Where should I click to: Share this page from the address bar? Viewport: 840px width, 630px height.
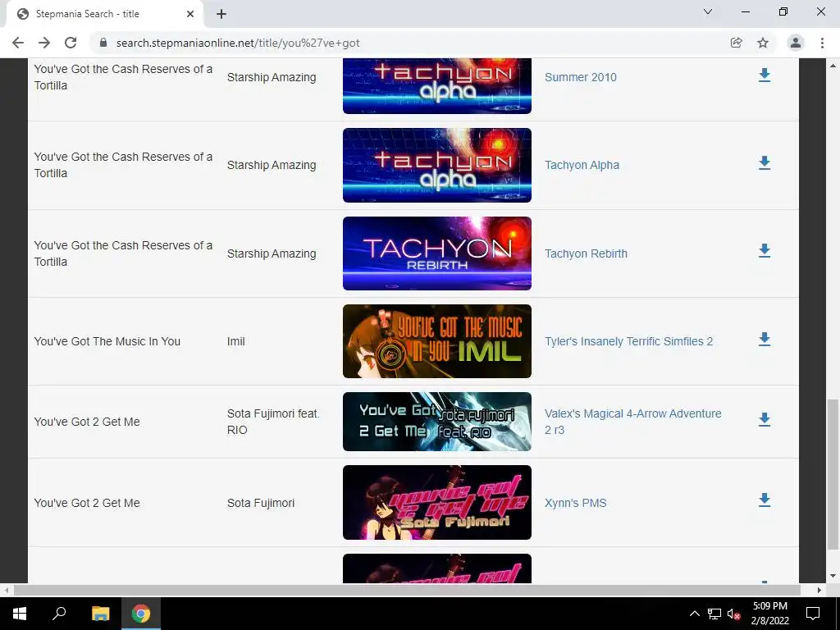pos(737,43)
